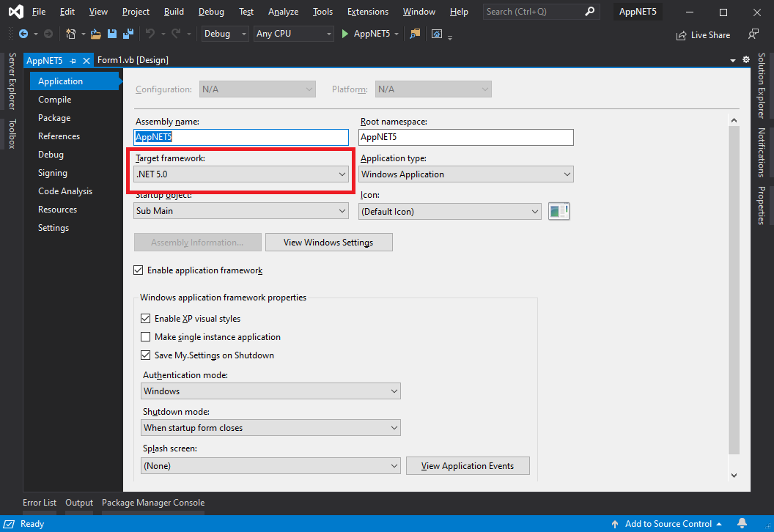Toggle Save My.Settings on Shutdown checkbox
This screenshot has height=532, width=774.
click(x=145, y=355)
